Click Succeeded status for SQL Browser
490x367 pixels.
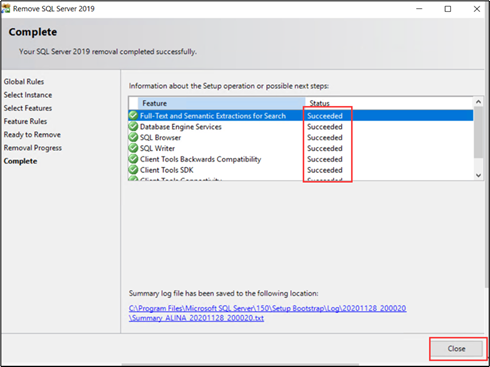(x=325, y=137)
